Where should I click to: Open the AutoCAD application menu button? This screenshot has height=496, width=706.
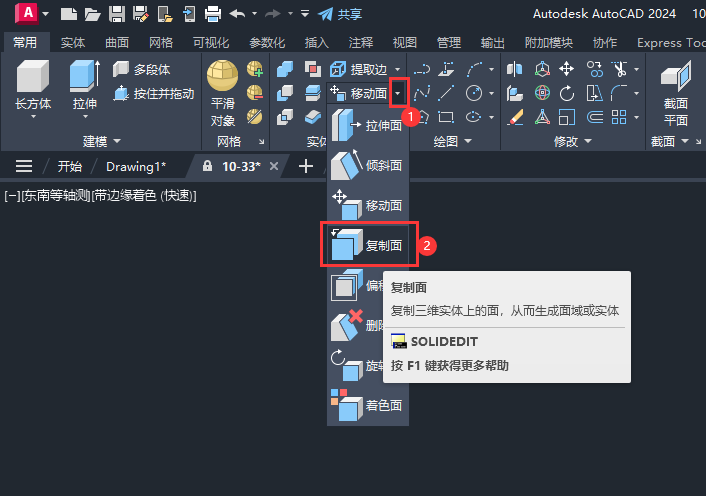28,13
